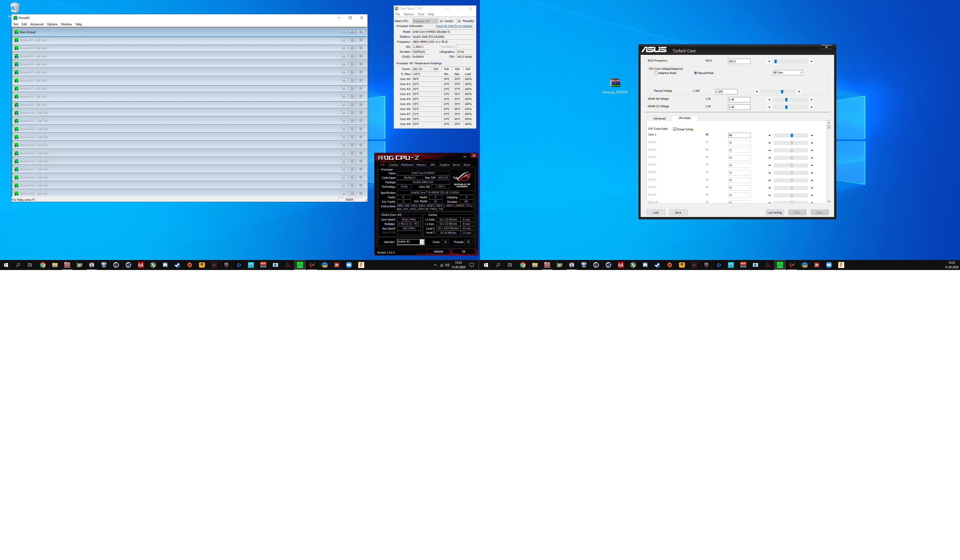This screenshot has height=560, width=960.
Task: Open Action Center notifications icon
Action: coord(471,265)
